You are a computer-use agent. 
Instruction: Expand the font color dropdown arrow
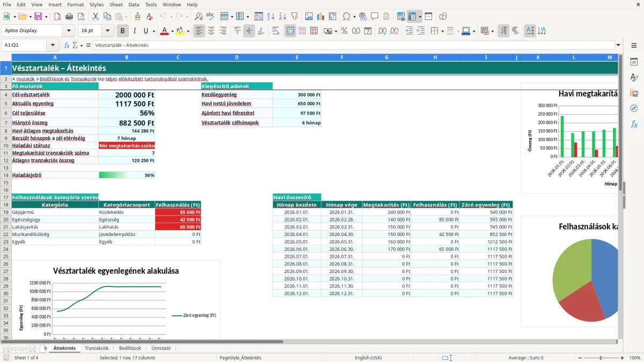point(172,31)
